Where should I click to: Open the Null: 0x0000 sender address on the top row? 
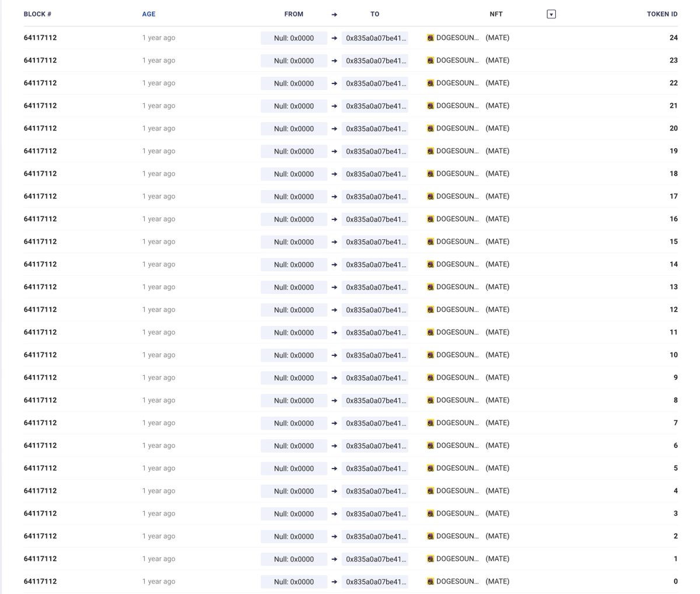tap(293, 38)
